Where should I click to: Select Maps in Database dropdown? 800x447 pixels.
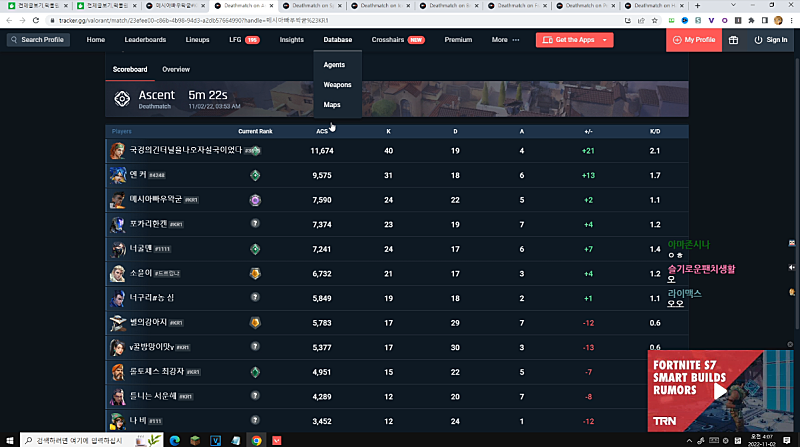click(332, 105)
